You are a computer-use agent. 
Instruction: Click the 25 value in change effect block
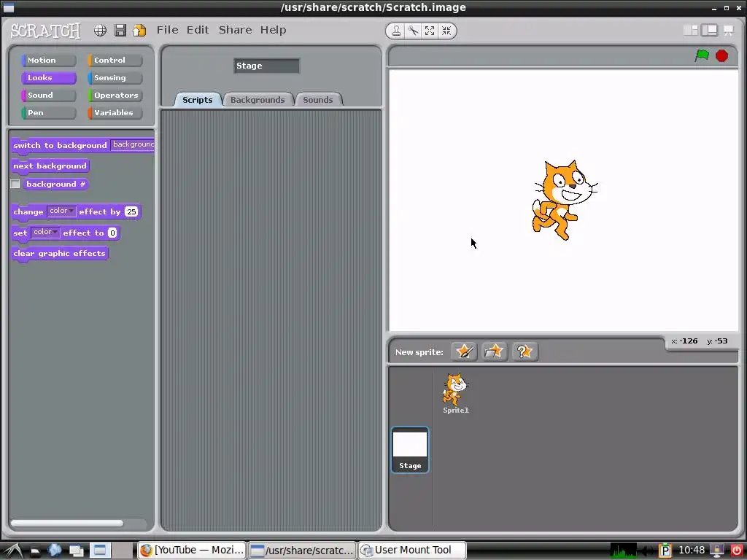pyautogui.click(x=131, y=212)
